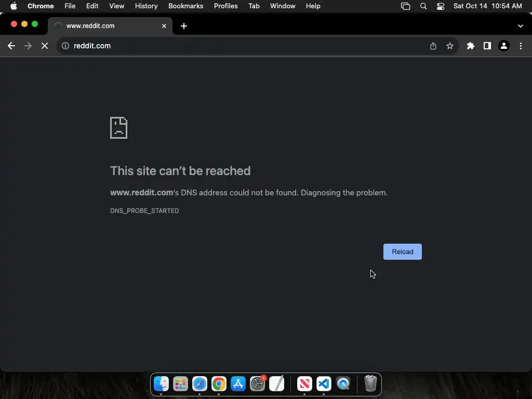This screenshot has height=399, width=532.
Task: Click the 'This site can't be reached' heading
Action: coord(180,171)
